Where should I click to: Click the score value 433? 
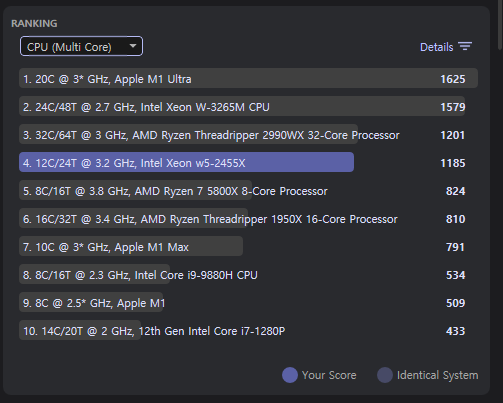455,331
